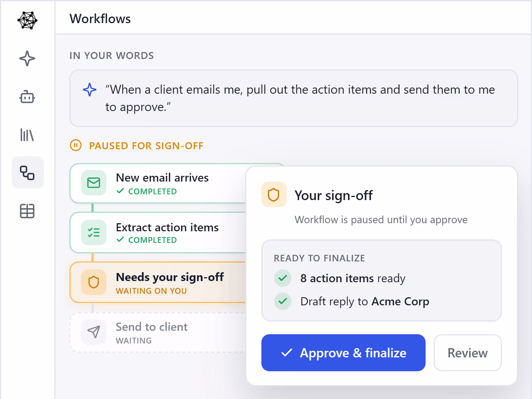Click the green envelope step icon

[94, 183]
